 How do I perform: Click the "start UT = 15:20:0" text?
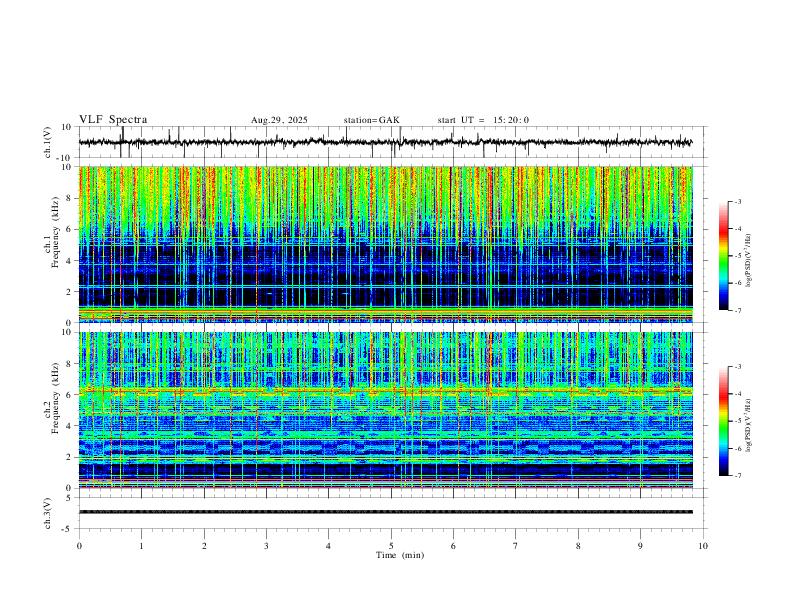[483, 120]
